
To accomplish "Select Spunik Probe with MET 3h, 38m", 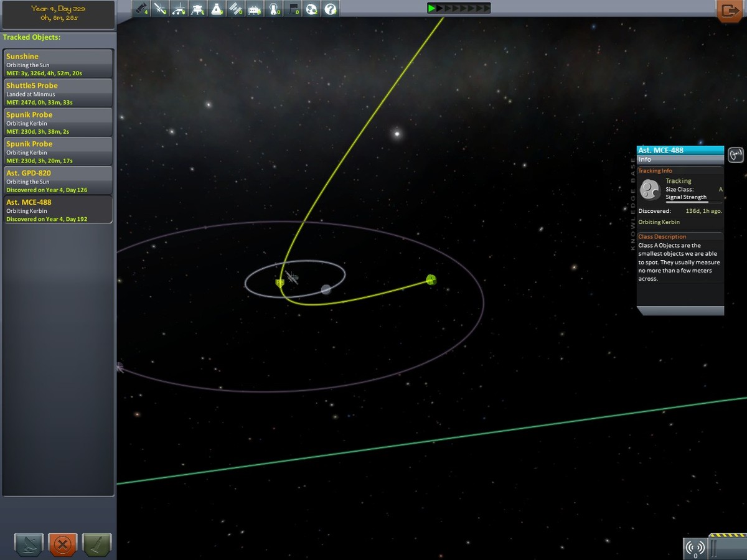I will pos(59,123).
